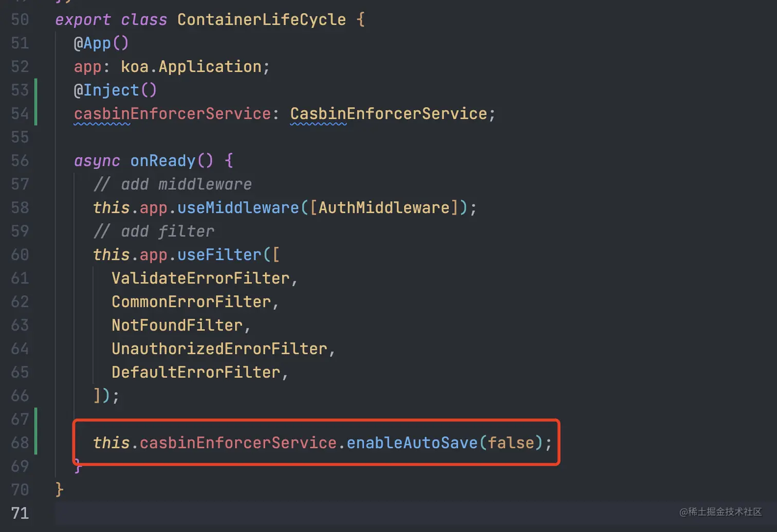The width and height of the screenshot is (777, 532).
Task: Click UnauthorizedErrorFilter entry
Action: pyautogui.click(x=219, y=349)
